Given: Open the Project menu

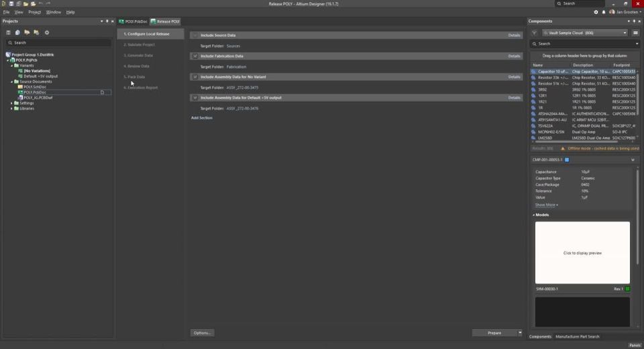Looking at the screenshot, I should click(34, 12).
